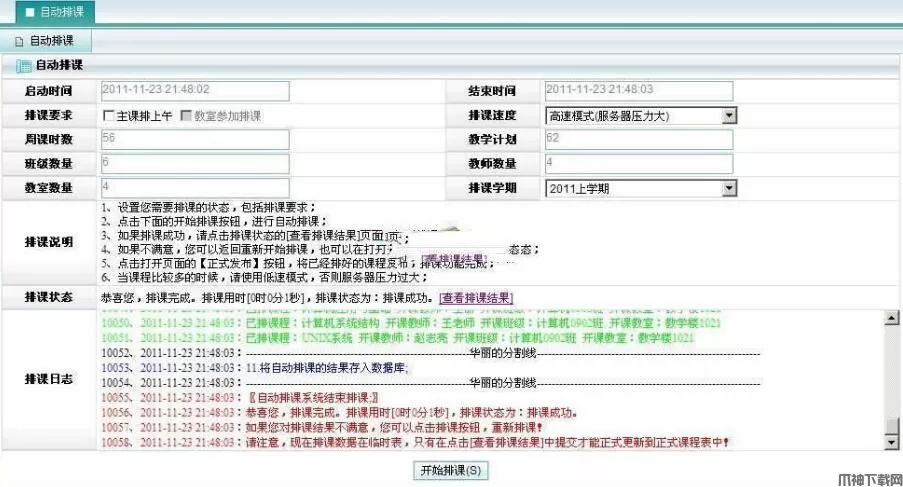Enable the 主课排上午 checkbox
903x487 pixels.
coord(108,116)
